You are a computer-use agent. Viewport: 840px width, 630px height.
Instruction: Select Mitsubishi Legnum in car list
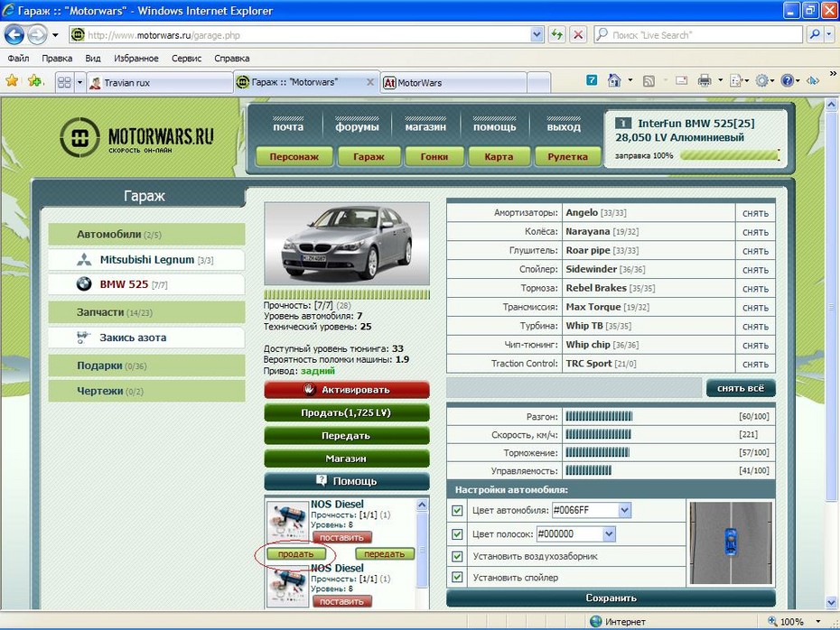click(x=146, y=260)
